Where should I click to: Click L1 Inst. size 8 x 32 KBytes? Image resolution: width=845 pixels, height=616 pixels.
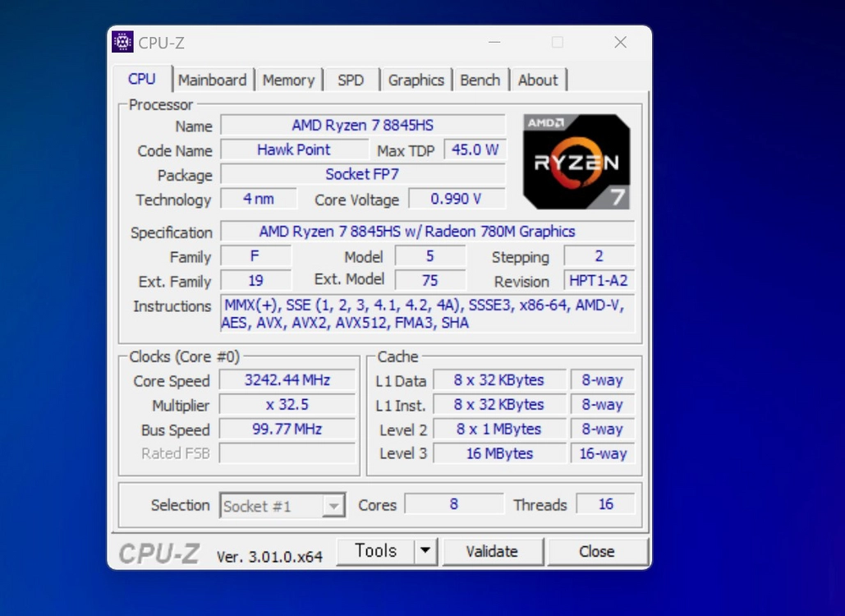499,404
